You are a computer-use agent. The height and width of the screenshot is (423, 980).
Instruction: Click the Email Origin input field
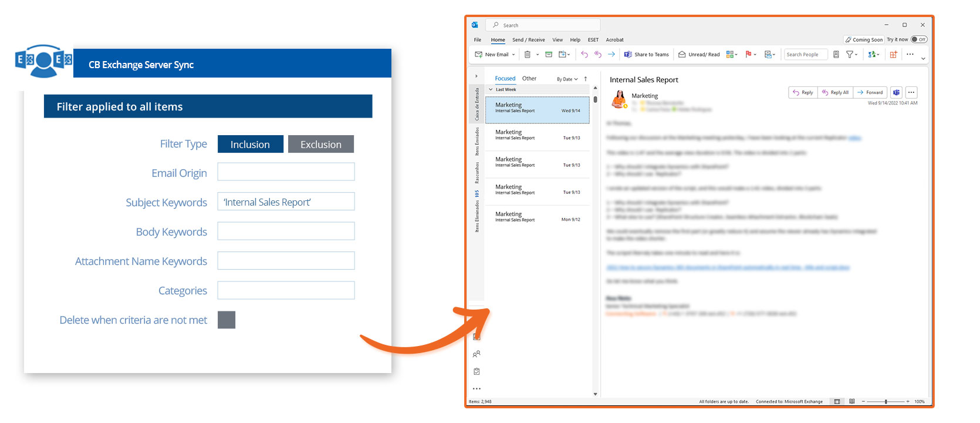[x=286, y=172]
